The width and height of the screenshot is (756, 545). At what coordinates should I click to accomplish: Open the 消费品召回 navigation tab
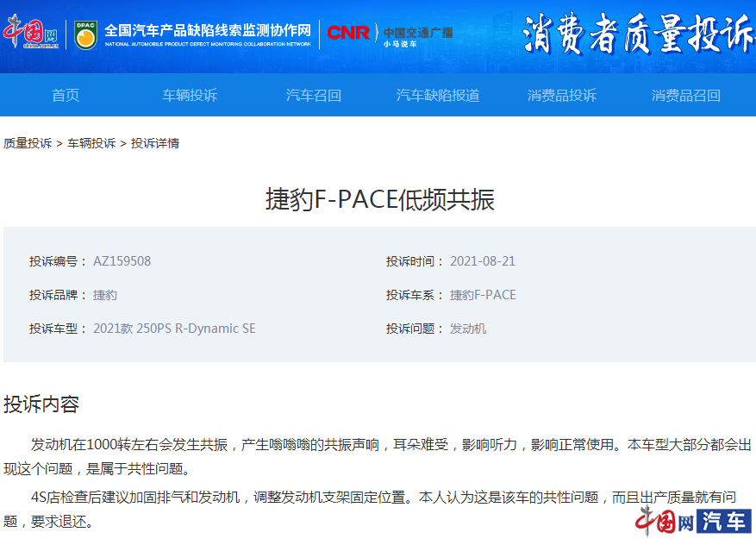pyautogui.click(x=685, y=95)
